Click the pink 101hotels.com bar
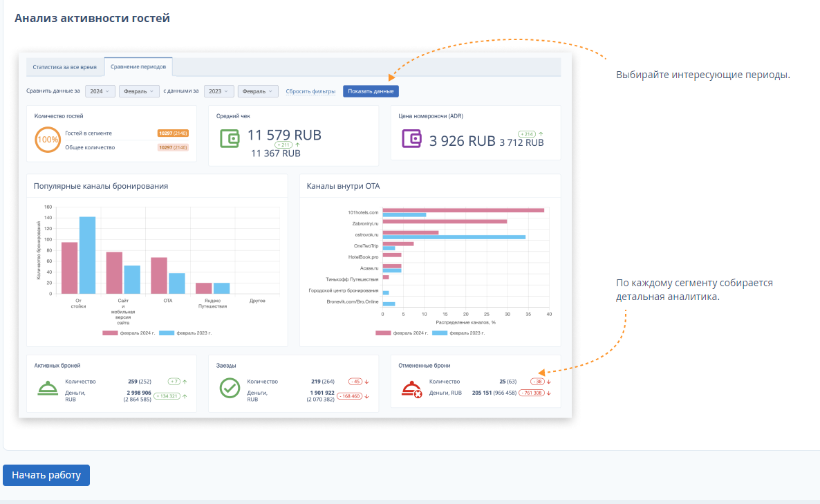 tap(463, 210)
